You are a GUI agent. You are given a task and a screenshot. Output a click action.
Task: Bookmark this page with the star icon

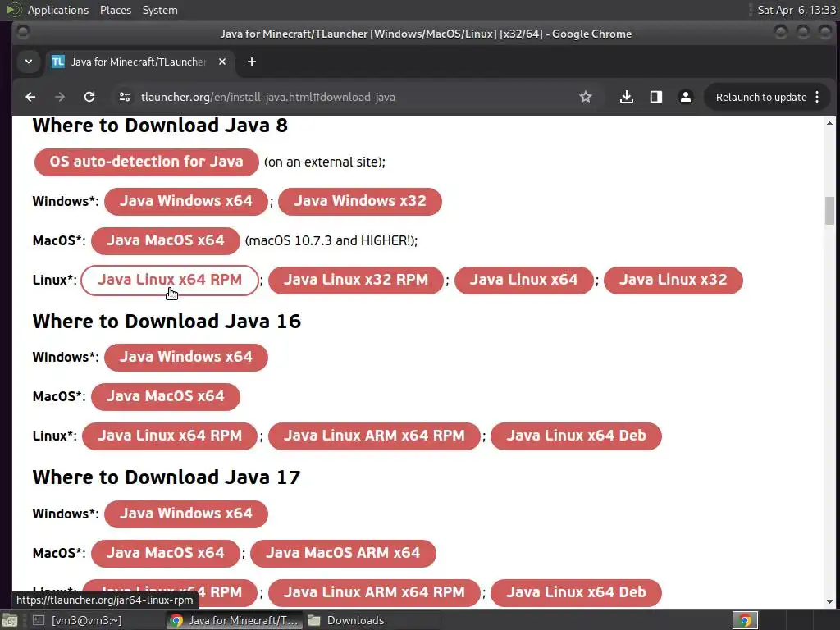point(586,97)
